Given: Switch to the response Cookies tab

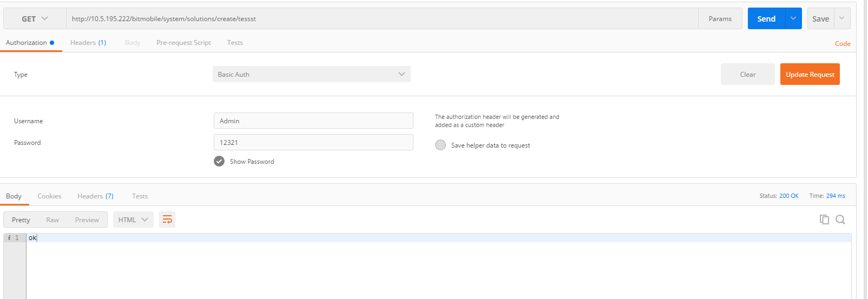Looking at the screenshot, I should point(49,196).
